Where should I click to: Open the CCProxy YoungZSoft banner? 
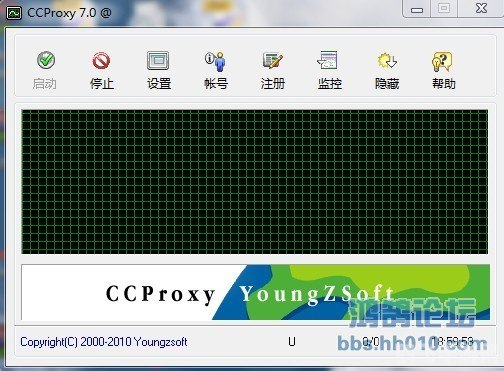tap(255, 292)
